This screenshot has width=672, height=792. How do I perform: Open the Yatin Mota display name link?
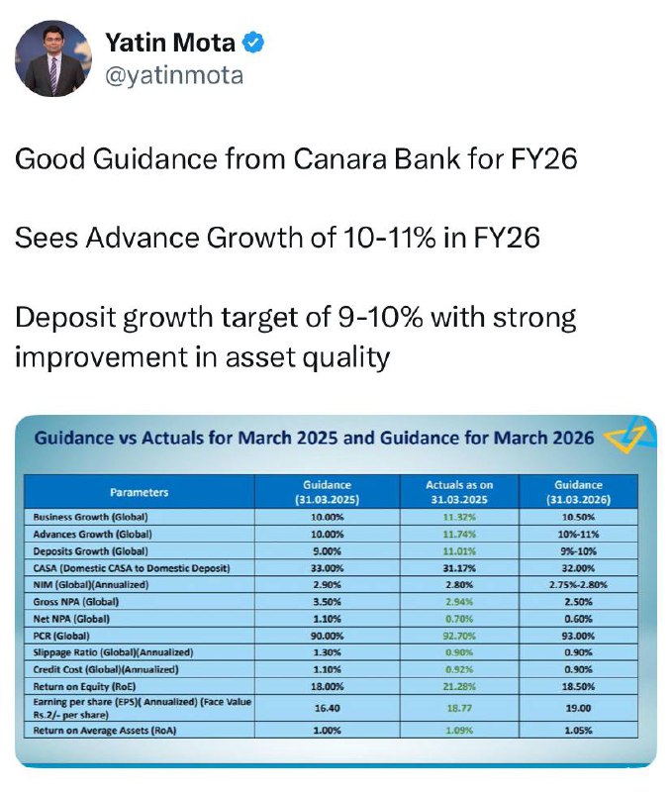point(170,43)
